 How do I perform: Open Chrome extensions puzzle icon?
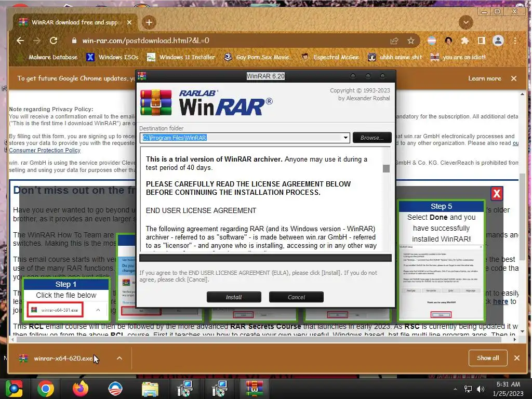tap(465, 41)
